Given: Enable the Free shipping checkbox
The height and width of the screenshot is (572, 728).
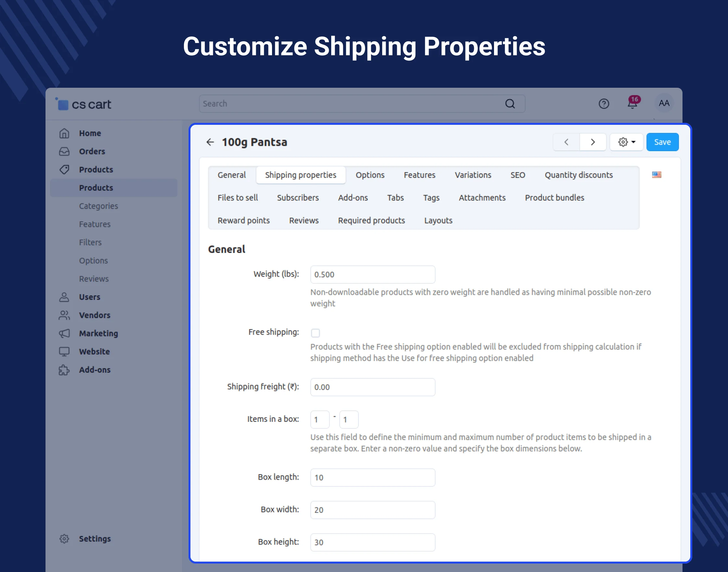Looking at the screenshot, I should click(x=315, y=333).
